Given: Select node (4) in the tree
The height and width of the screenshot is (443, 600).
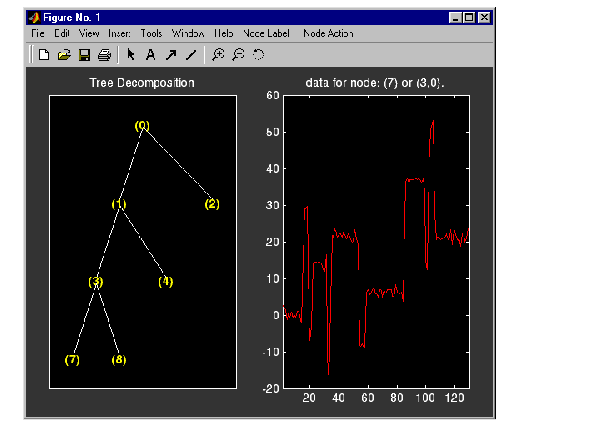Looking at the screenshot, I should pyautogui.click(x=166, y=282).
